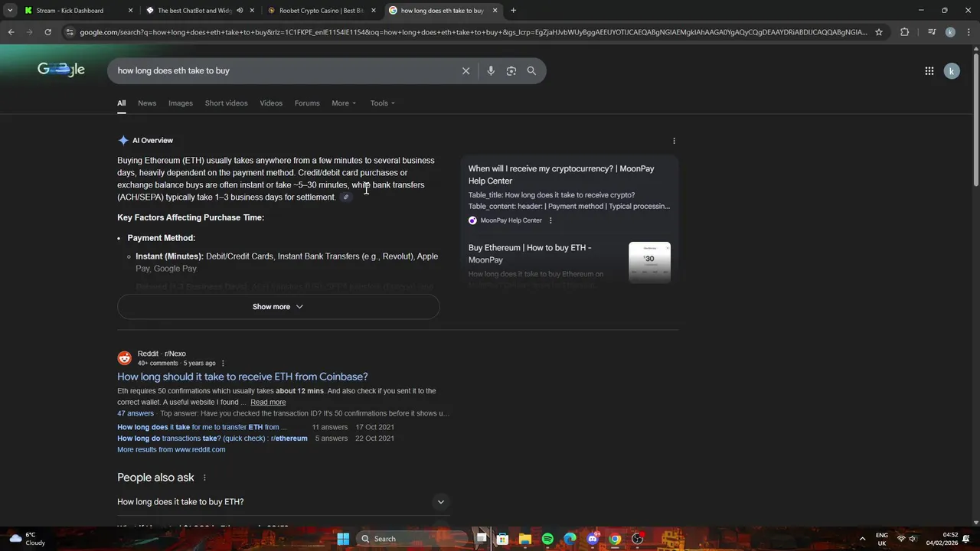Click the magnifier search button in the search box
Viewport: 980px width, 551px height.
[531, 70]
